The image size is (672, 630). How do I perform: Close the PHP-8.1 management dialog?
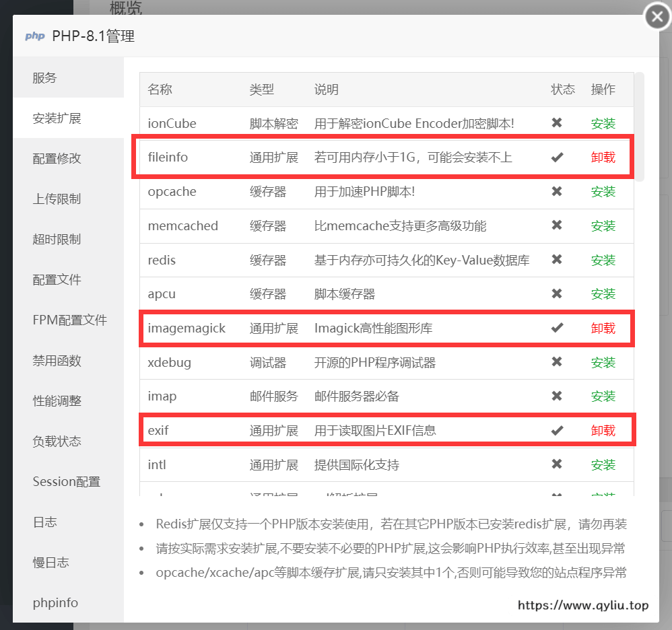(657, 17)
